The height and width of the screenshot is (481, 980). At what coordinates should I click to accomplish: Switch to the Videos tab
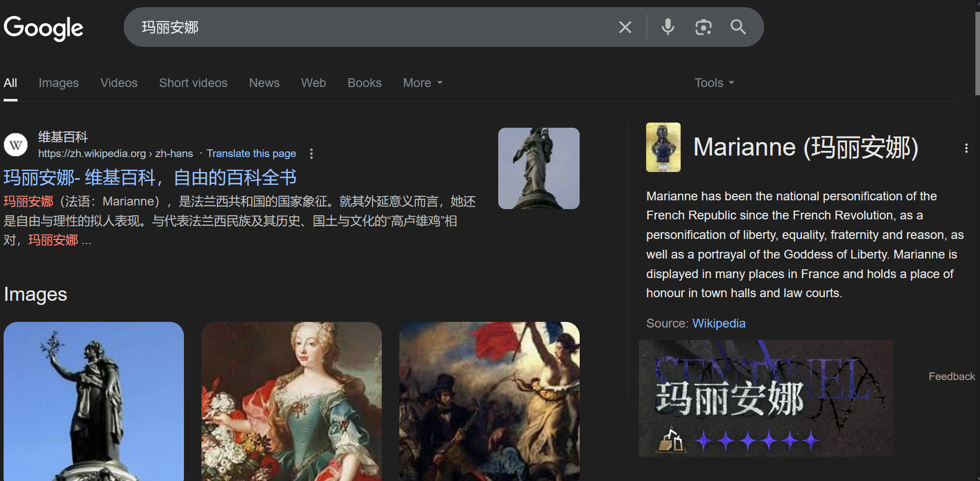119,83
